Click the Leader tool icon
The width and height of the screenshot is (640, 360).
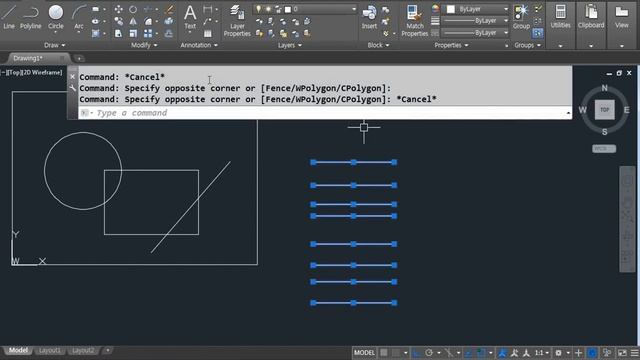coord(208,21)
